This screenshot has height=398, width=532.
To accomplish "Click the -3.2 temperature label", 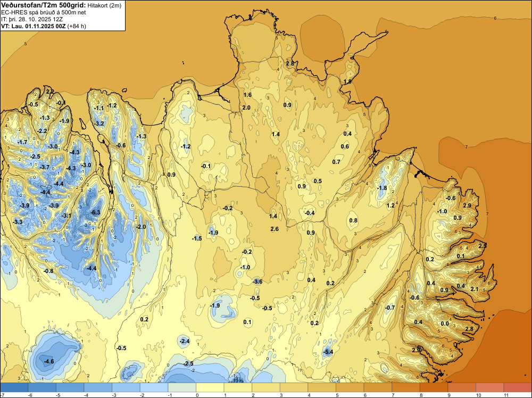I will point(99,123).
